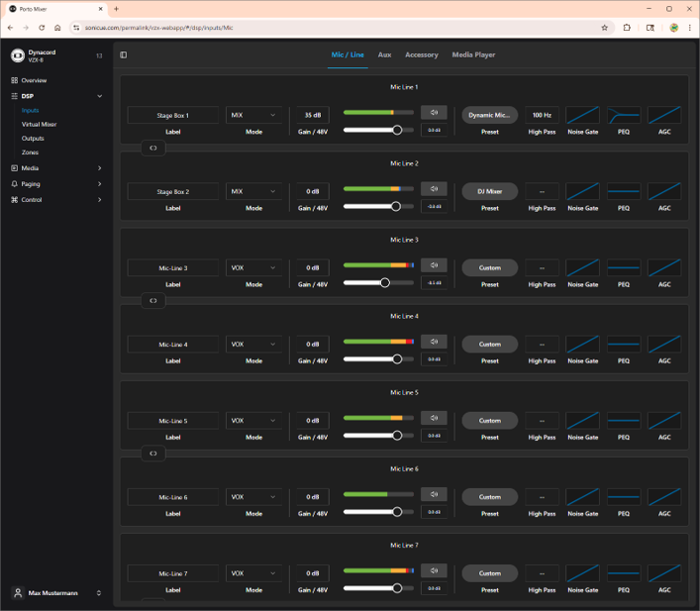Mute Mic Line 1 speaker icon
The image size is (700, 611).
pyautogui.click(x=434, y=112)
